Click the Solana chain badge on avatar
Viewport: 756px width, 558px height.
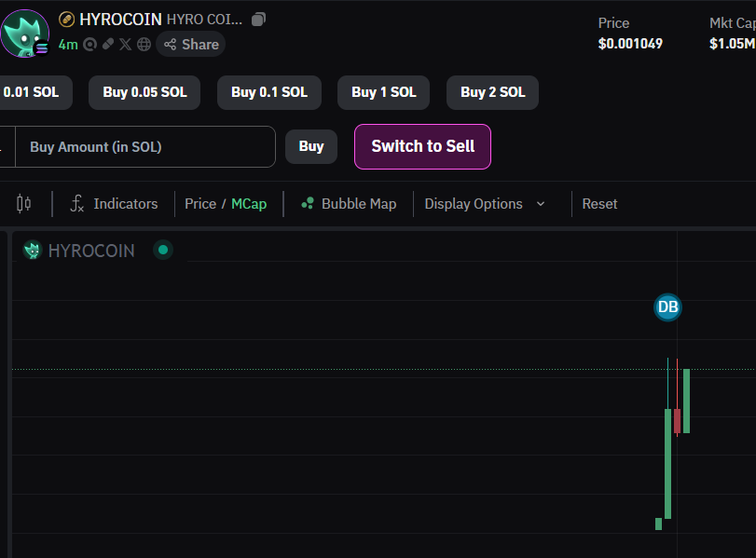[x=42, y=48]
